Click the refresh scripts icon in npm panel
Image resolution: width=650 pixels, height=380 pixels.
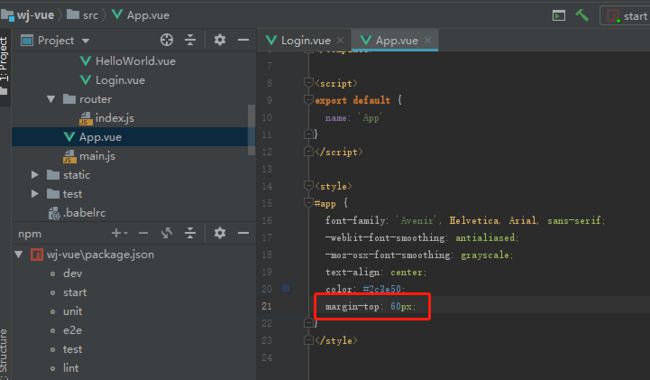pos(167,233)
